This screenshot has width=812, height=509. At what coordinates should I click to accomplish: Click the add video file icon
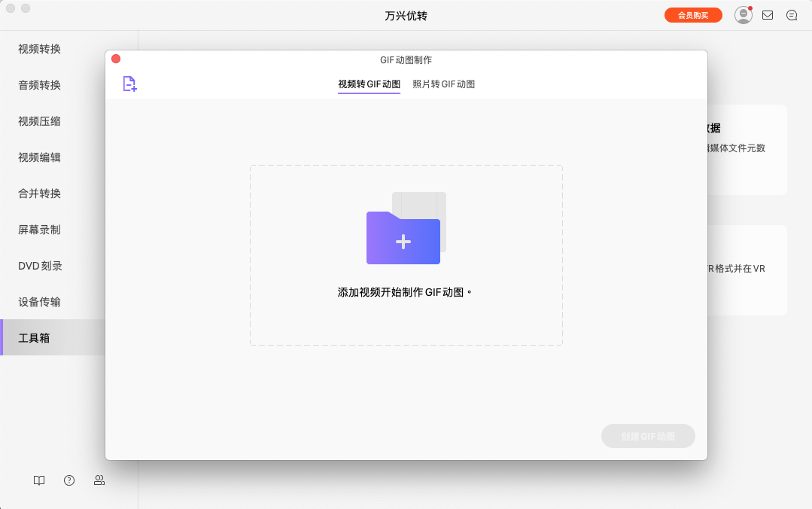128,84
